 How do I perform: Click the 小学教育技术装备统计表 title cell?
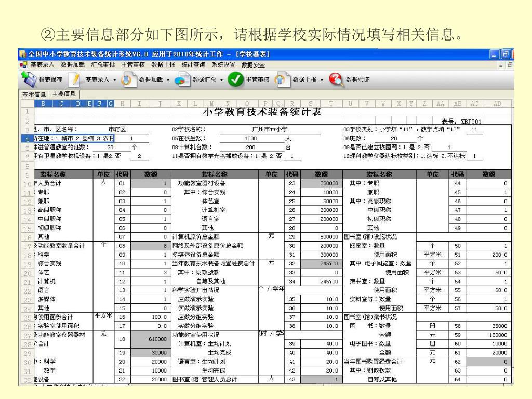point(262,112)
